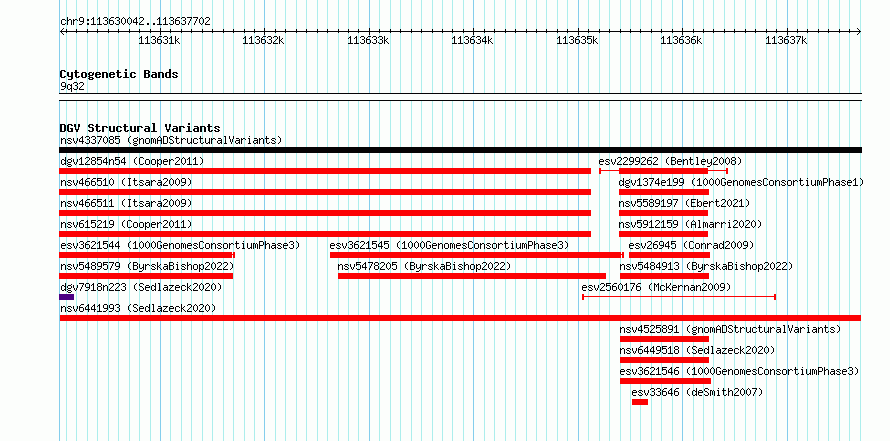The height and width of the screenshot is (441, 890).
Task: Click the nsv4337085 gnomADStructuralVariants label
Action: 171,140
